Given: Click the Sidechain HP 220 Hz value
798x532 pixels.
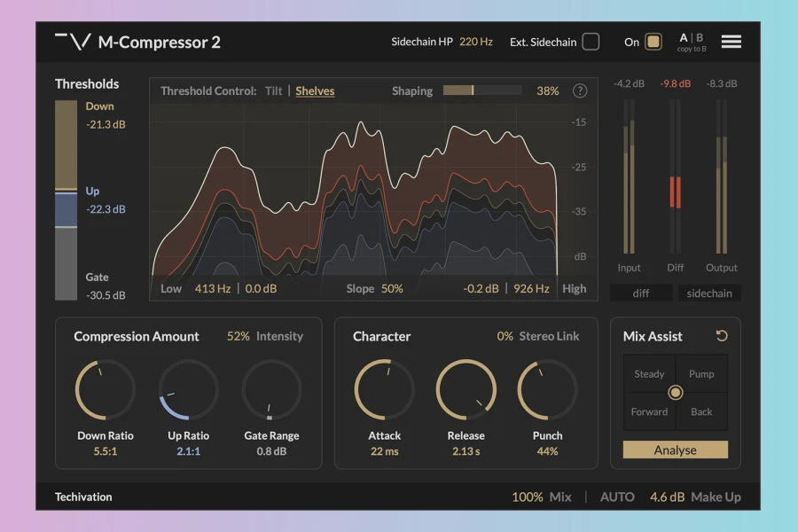Looking at the screenshot, I should (476, 42).
